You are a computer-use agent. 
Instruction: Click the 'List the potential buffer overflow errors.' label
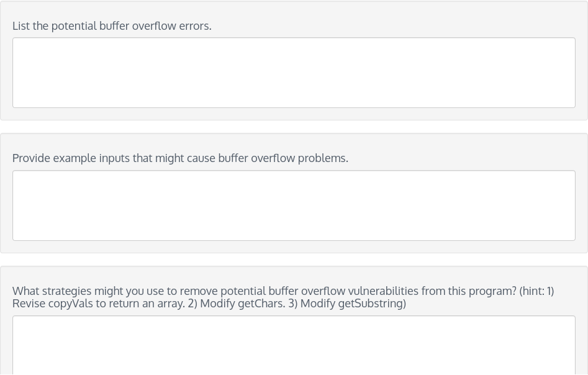pos(112,26)
